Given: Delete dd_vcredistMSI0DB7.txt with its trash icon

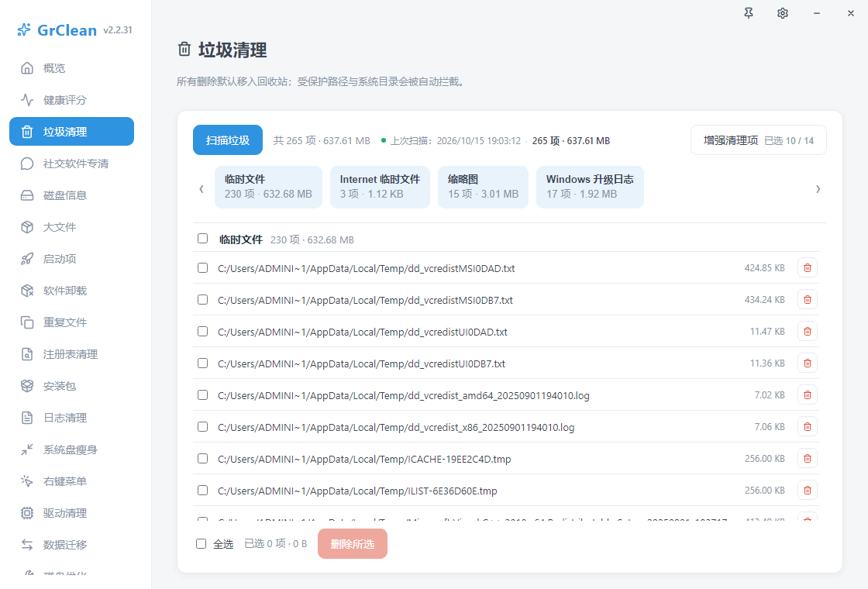Looking at the screenshot, I should click(808, 299).
